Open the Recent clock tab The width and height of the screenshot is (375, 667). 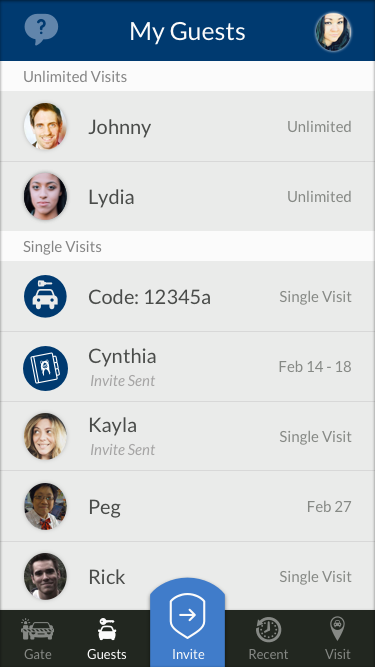pyautogui.click(x=268, y=638)
